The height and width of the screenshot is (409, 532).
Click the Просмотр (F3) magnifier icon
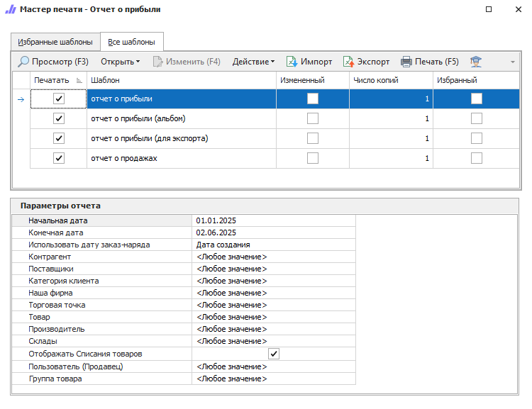(x=23, y=62)
